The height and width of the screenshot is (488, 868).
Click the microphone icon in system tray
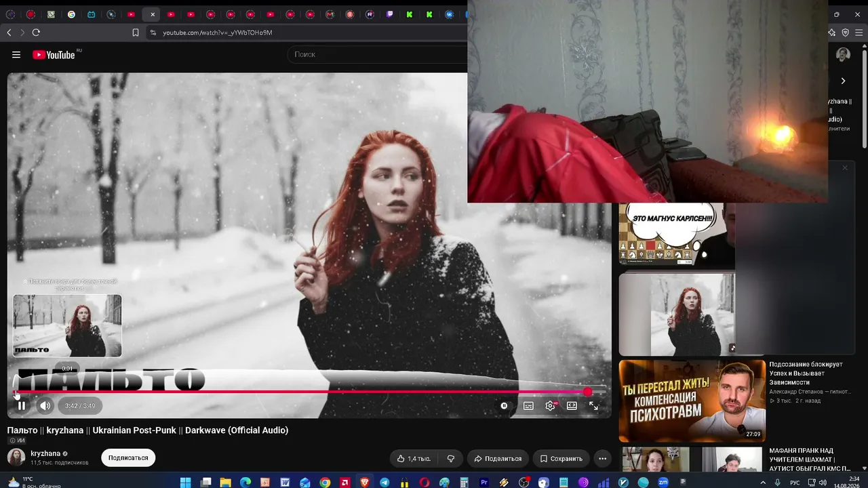click(x=778, y=483)
